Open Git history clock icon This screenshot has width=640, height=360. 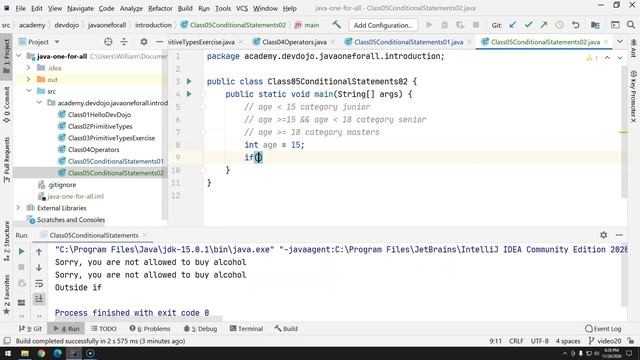click(x=560, y=25)
